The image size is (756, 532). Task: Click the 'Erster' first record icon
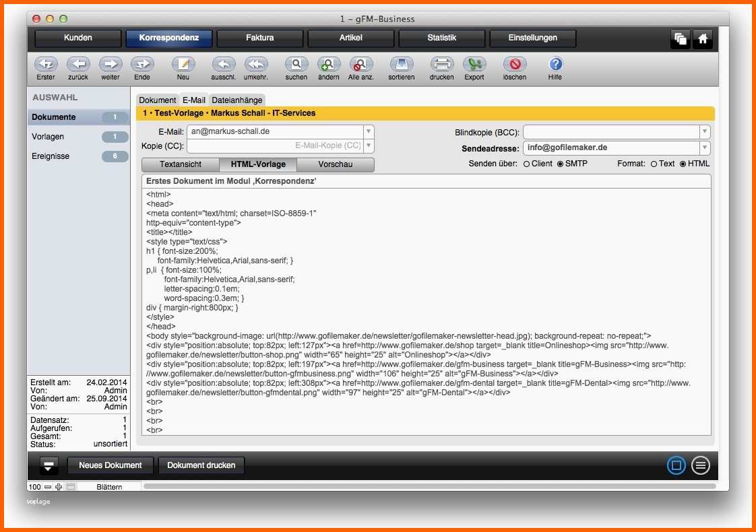click(x=46, y=64)
